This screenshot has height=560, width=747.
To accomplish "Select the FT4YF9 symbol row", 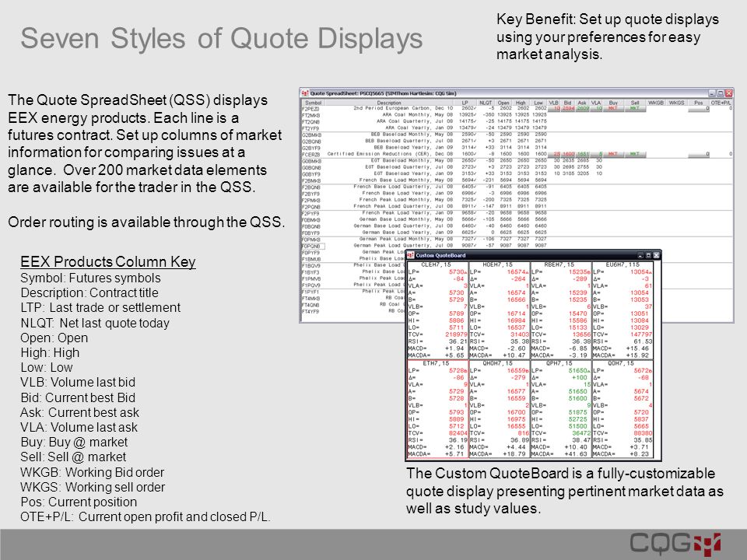I will [x=310, y=311].
